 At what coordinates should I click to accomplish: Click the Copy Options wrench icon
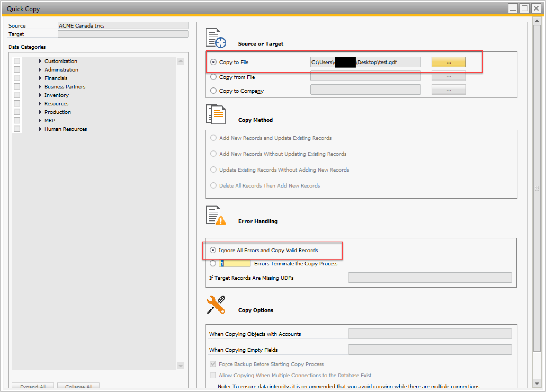coord(216,305)
